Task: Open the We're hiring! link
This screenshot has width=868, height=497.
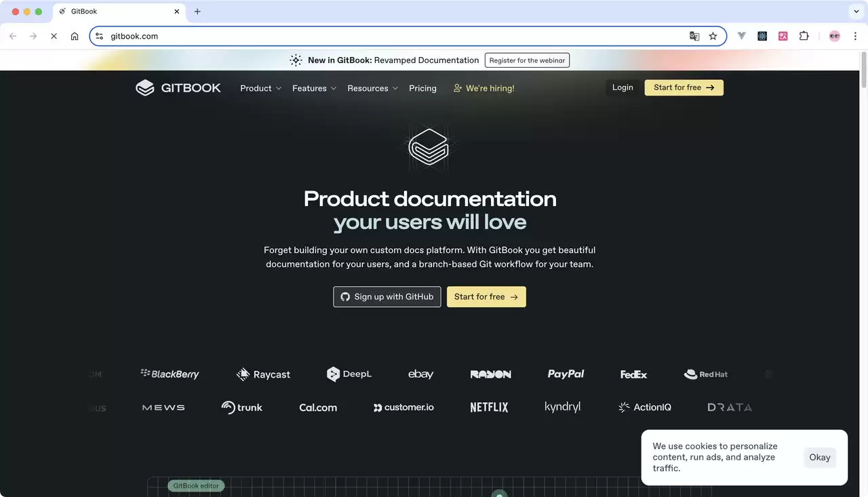Action: tap(484, 88)
